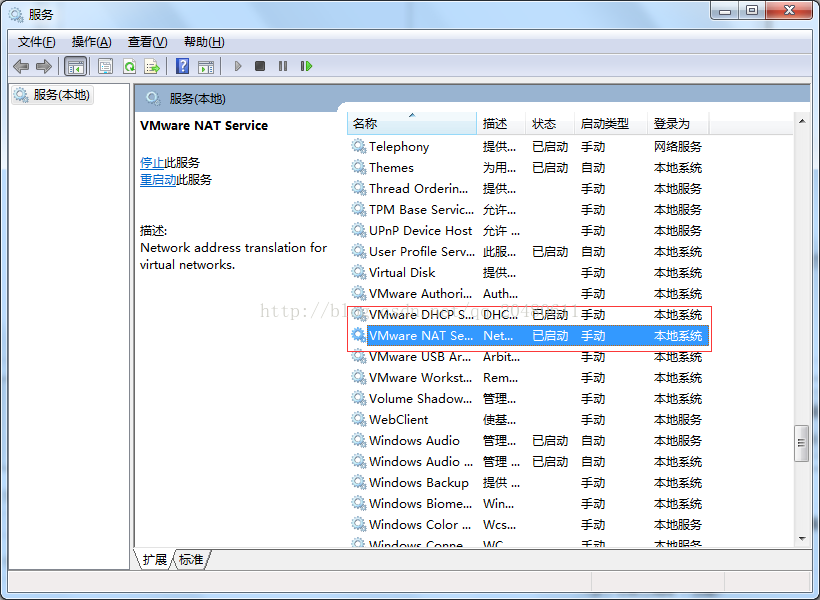
Task: Click the Pause Service icon
Action: (x=283, y=66)
